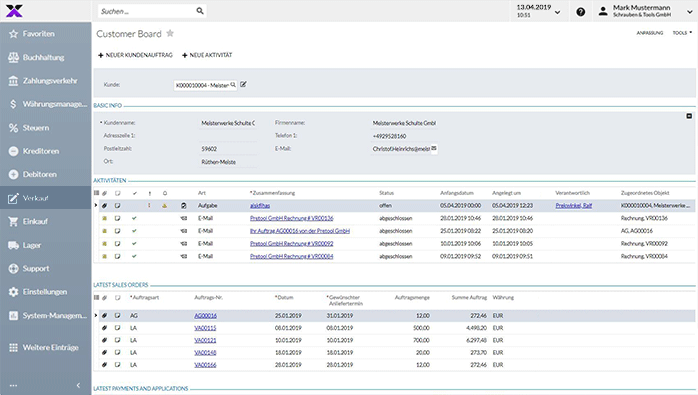
Task: Open sales order VA00115 link
Action: pyautogui.click(x=205, y=328)
